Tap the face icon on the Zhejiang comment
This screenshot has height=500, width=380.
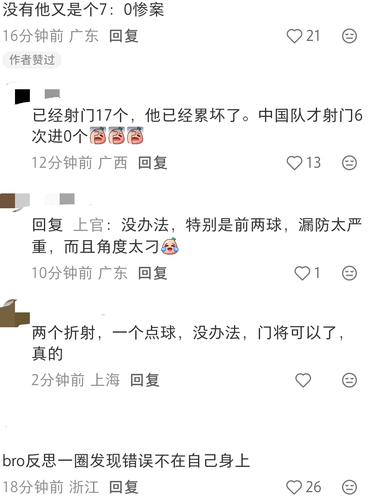tap(349, 487)
